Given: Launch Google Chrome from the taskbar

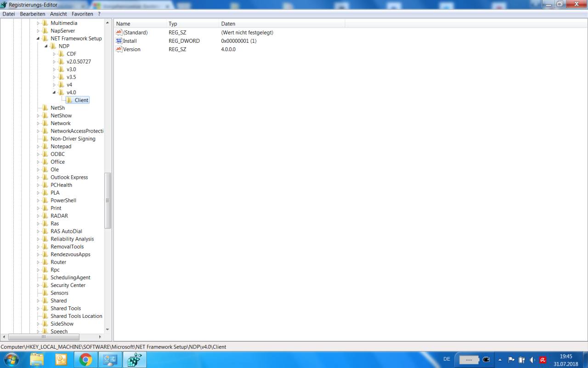Looking at the screenshot, I should pyautogui.click(x=85, y=359).
